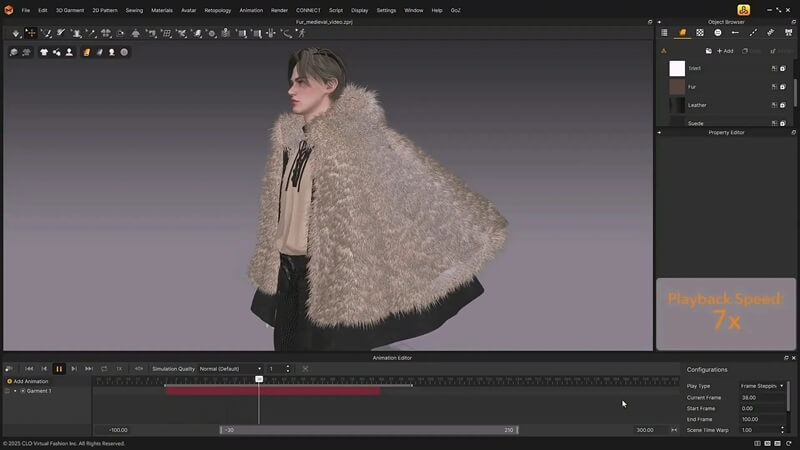Image resolution: width=800 pixels, height=450 pixels.
Task: Click Add Animation button
Action: tap(28, 381)
